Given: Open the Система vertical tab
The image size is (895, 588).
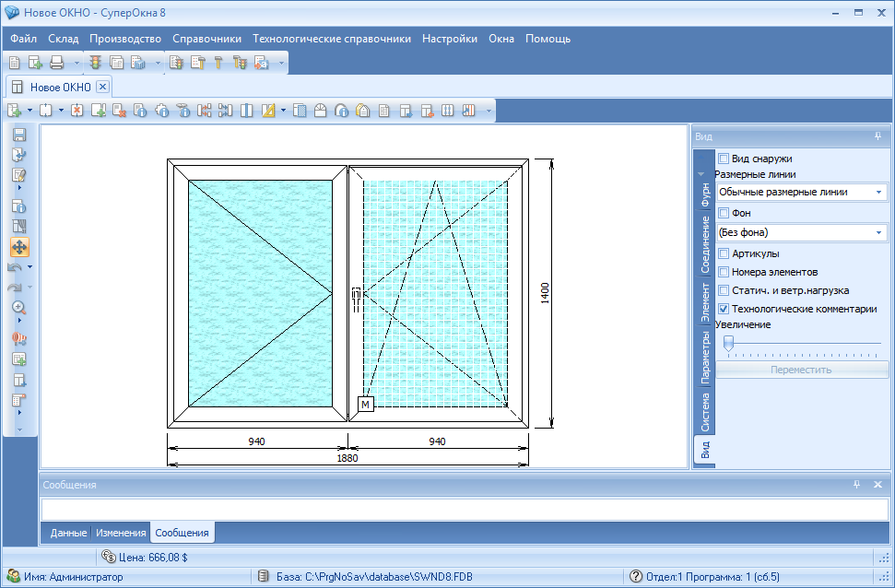Looking at the screenshot, I should [705, 412].
